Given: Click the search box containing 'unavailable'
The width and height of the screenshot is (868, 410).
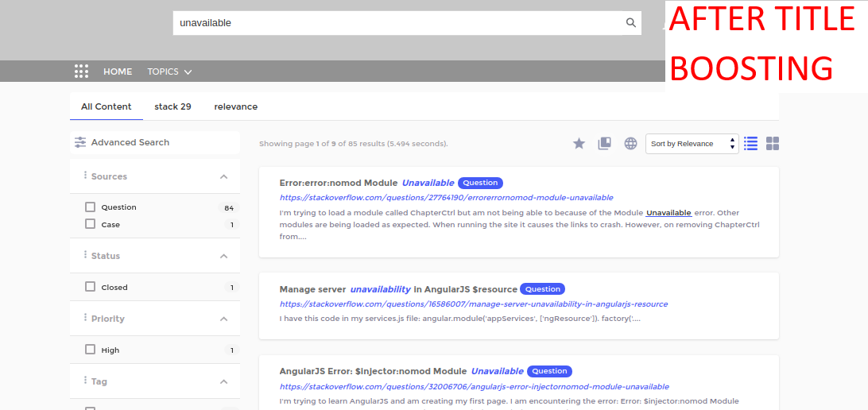Looking at the screenshot, I should coord(397,23).
